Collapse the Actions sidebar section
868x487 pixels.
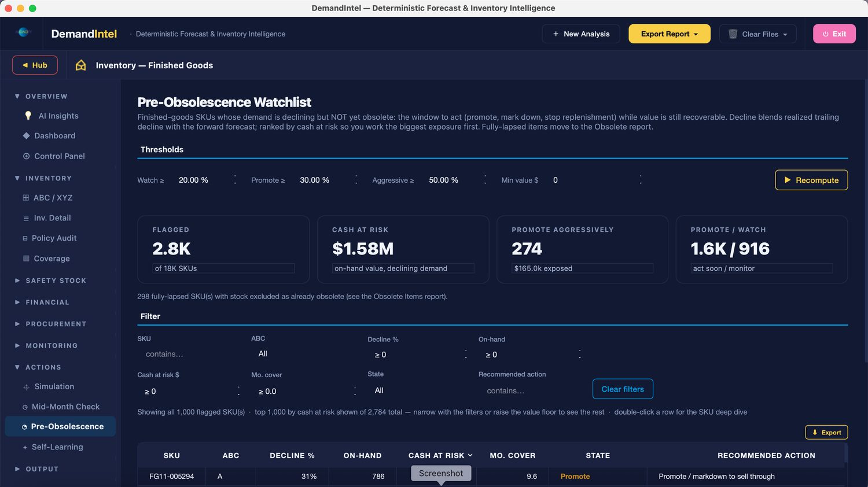[x=17, y=367]
